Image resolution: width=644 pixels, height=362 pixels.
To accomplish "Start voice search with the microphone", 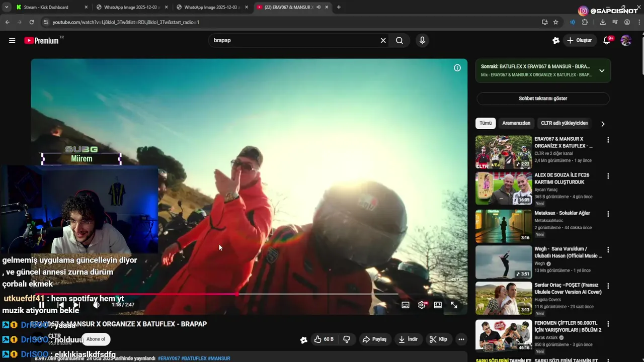I will (x=422, y=40).
